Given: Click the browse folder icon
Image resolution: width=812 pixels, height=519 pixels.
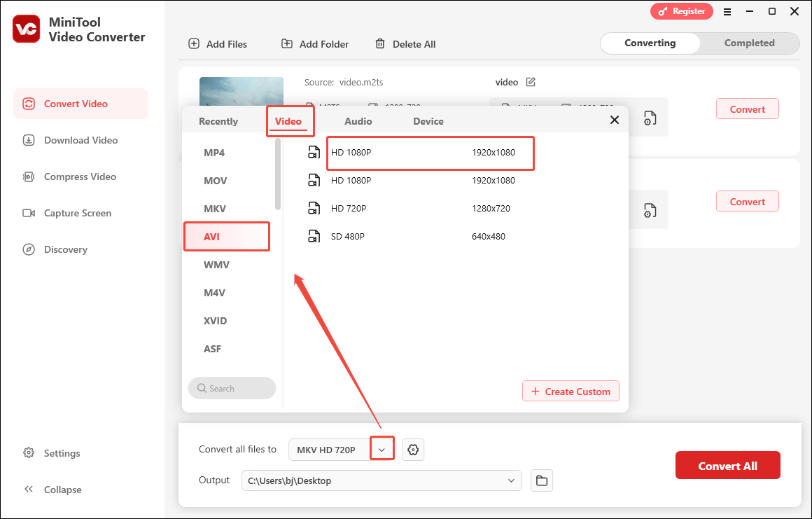Looking at the screenshot, I should coord(542,480).
